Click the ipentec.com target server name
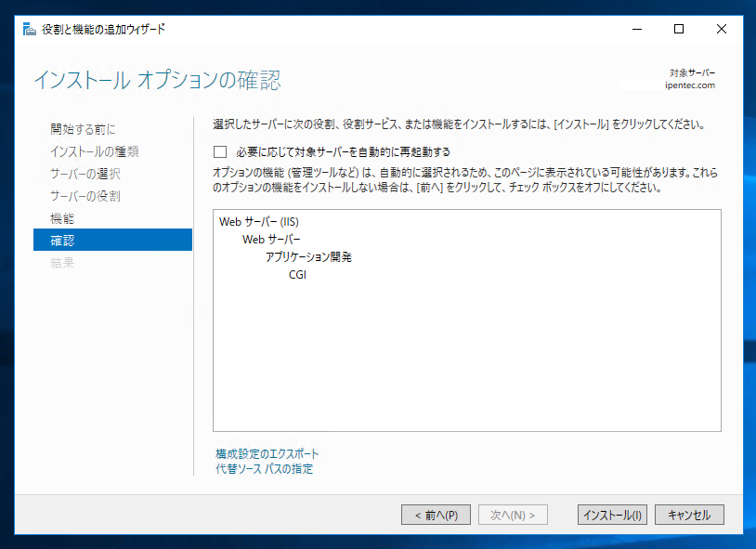This screenshot has height=549, width=756. (690, 85)
